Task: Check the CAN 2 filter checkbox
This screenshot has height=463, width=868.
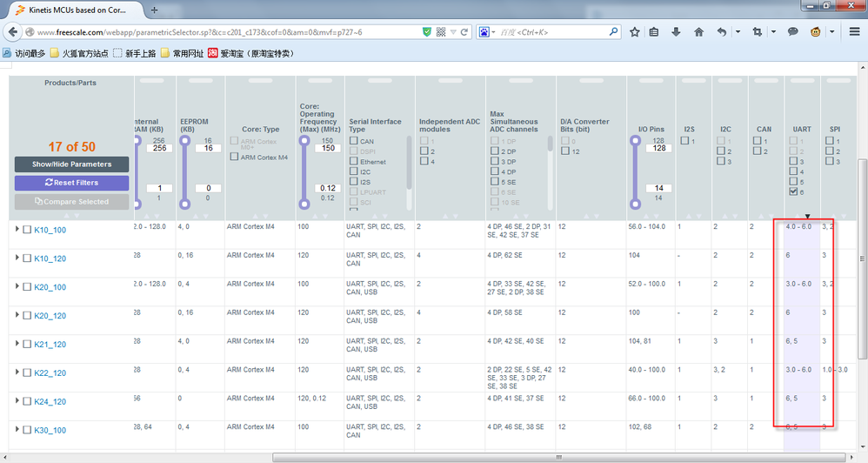Action: pyautogui.click(x=757, y=151)
